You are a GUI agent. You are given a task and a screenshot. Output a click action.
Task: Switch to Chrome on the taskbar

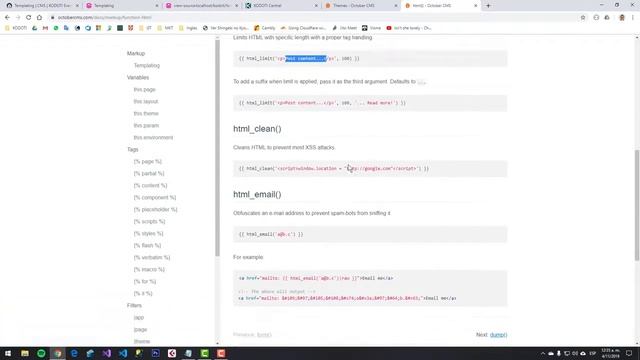pyautogui.click(x=58, y=353)
